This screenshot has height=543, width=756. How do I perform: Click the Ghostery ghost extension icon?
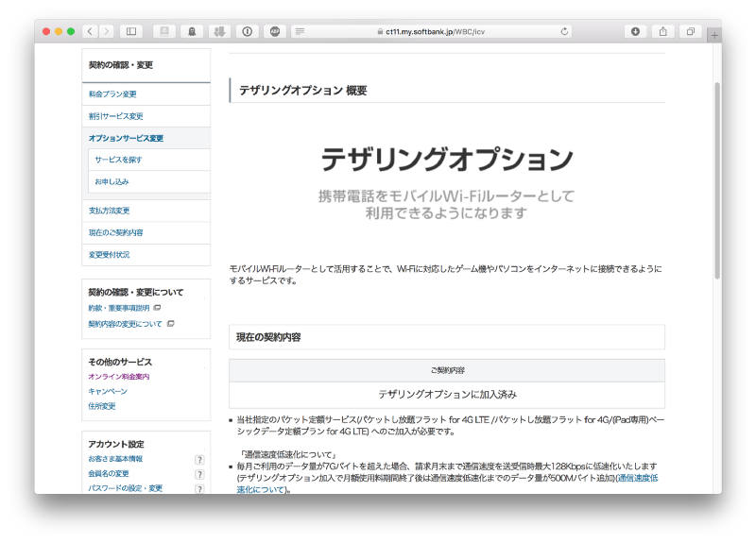pos(192,31)
